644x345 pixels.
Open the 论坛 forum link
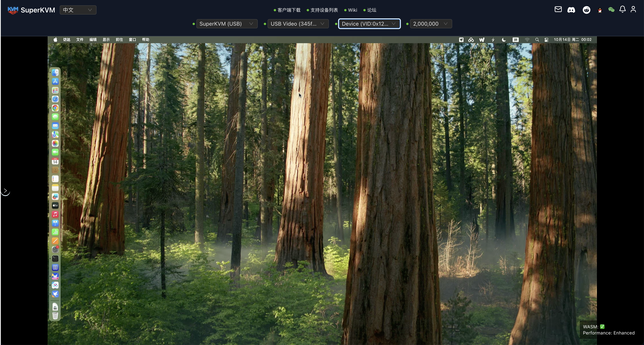[x=372, y=10]
